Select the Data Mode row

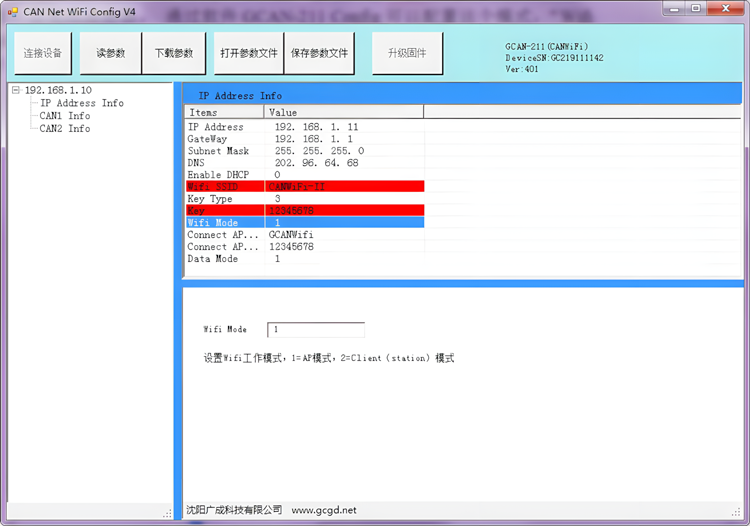coord(212,259)
